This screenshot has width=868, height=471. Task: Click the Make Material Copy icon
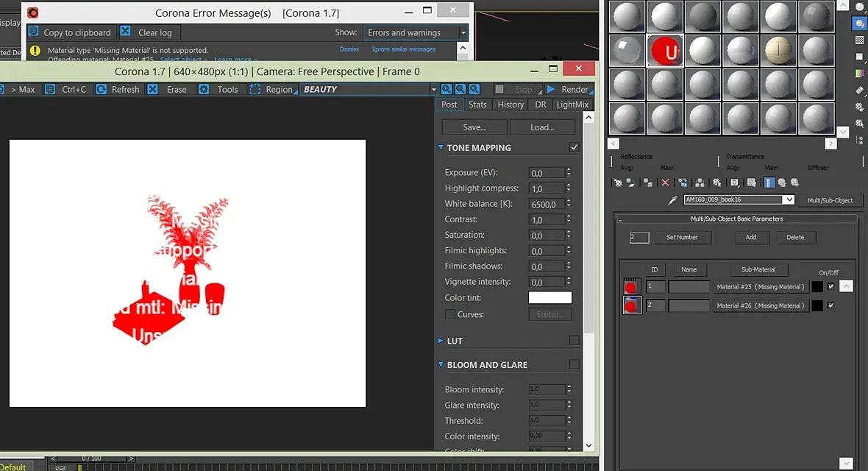tap(683, 183)
